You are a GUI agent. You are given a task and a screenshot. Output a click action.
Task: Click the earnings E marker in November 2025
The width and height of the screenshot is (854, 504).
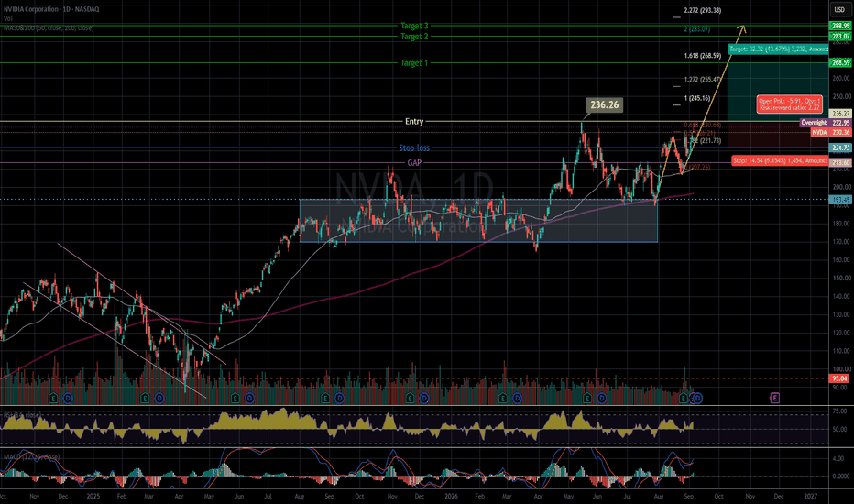click(x=410, y=399)
